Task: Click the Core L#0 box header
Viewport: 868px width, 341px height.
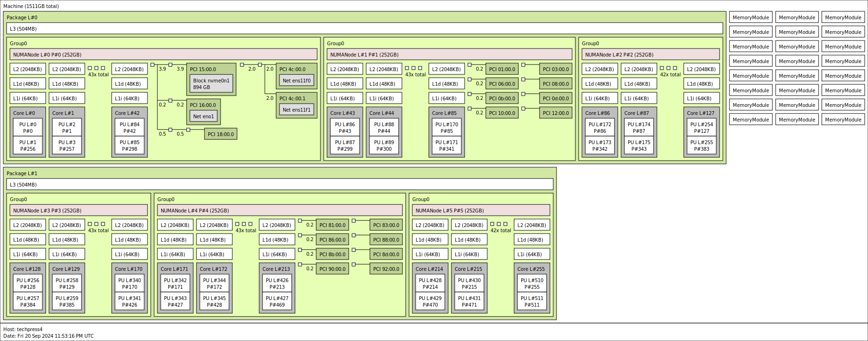Action: [x=24, y=113]
